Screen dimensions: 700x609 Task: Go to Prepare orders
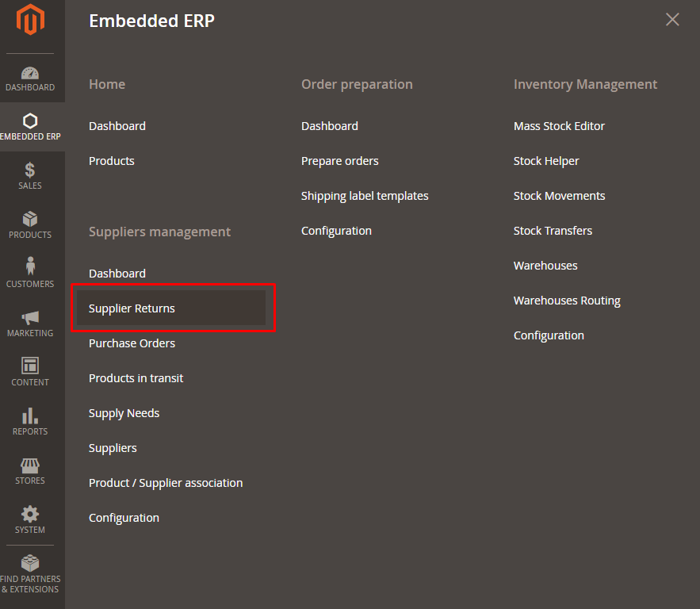(x=340, y=161)
